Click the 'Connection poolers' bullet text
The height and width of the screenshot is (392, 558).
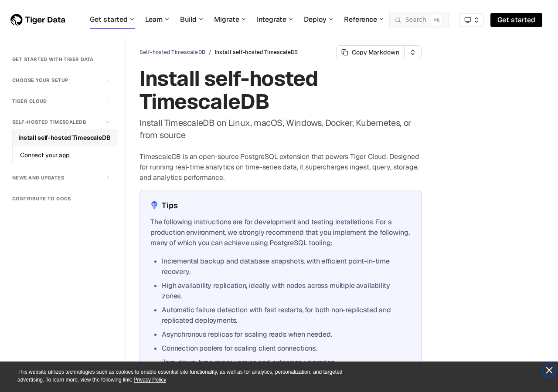(239, 348)
